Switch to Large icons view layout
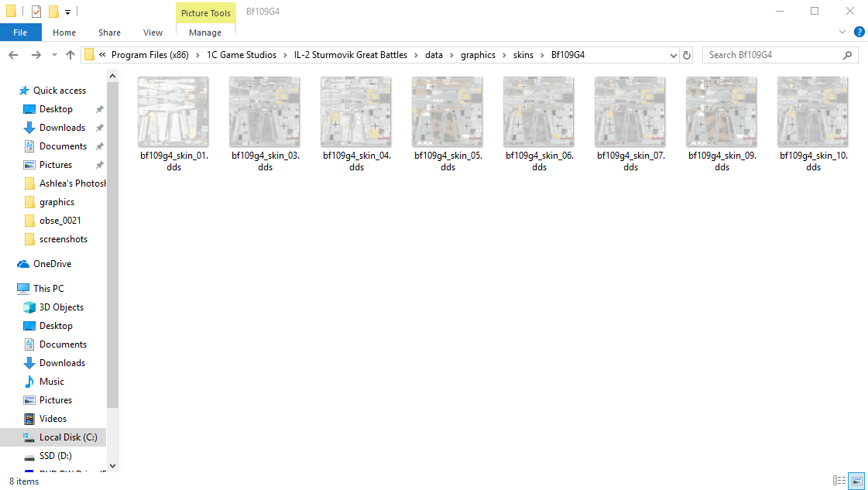Viewport: 868px width, 490px height. point(857,481)
